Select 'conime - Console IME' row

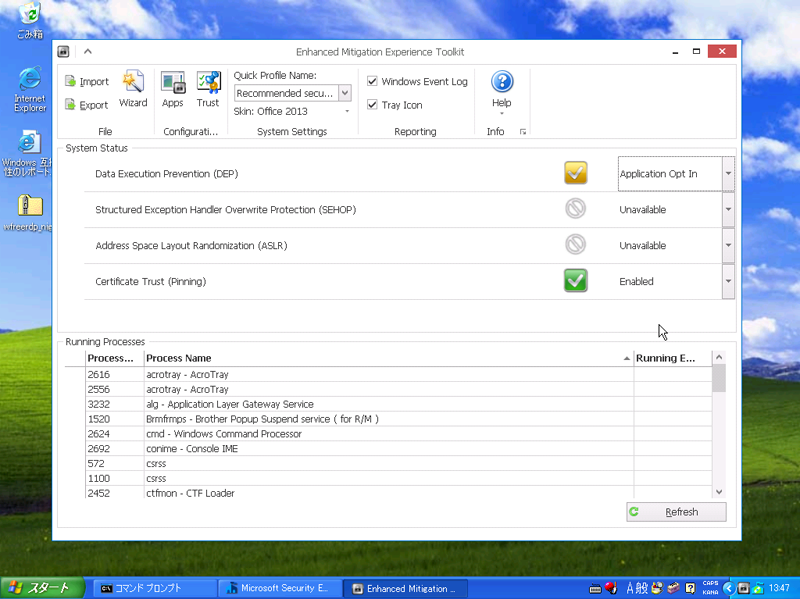[399, 448]
